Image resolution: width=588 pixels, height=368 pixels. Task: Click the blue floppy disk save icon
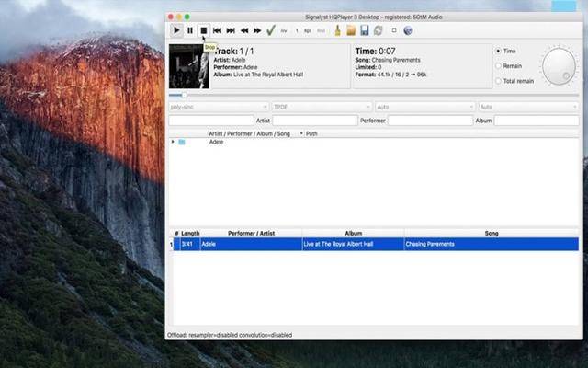tap(365, 30)
